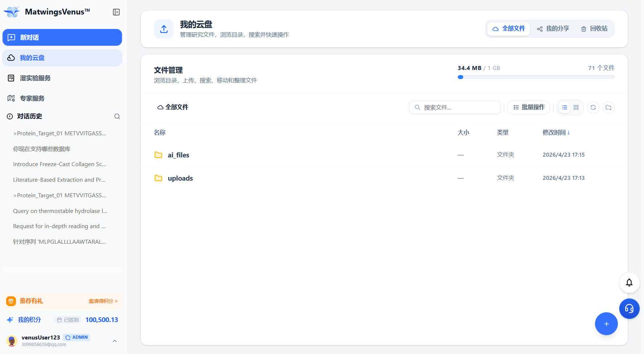Switch to 全部文件 tab
The image size is (644, 354).
pos(509,29)
